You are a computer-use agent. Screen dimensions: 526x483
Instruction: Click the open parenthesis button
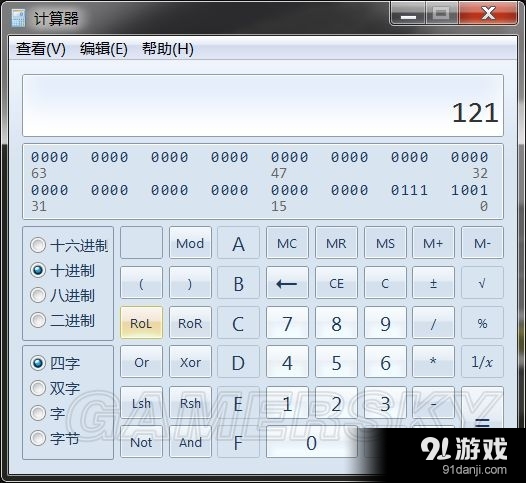[141, 283]
